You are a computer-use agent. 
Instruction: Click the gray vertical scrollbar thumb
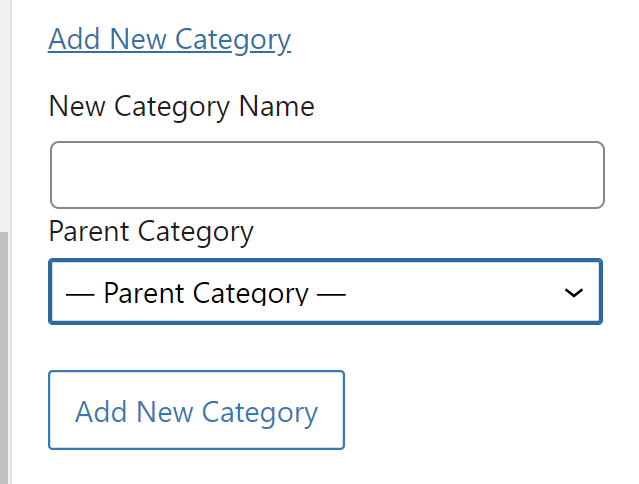(x=4, y=358)
